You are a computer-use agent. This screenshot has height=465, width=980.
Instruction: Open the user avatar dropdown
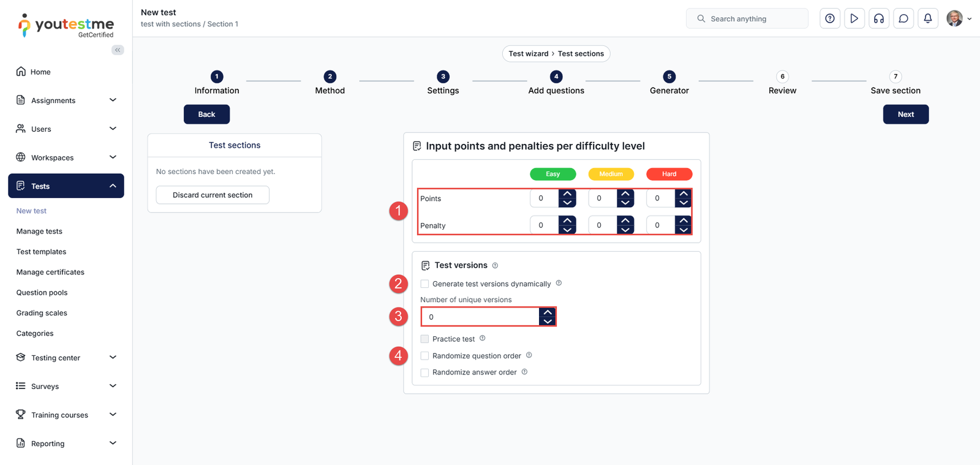click(x=959, y=18)
